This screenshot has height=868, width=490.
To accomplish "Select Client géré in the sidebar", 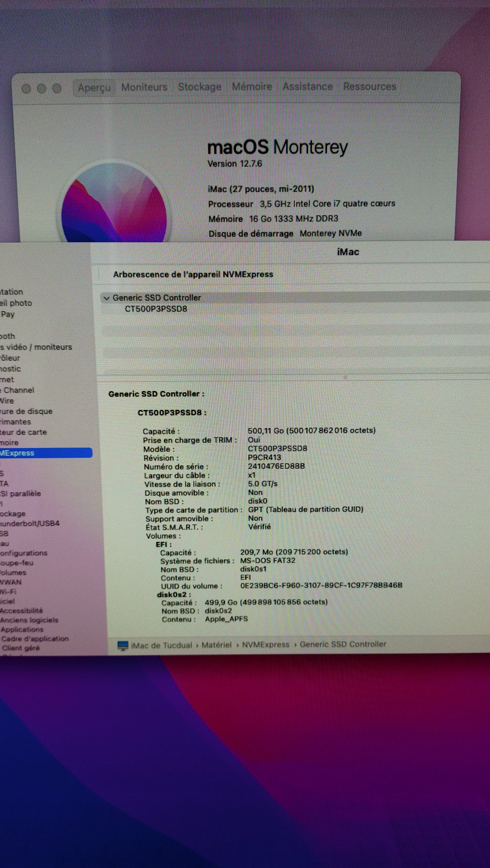I will tap(21, 648).
